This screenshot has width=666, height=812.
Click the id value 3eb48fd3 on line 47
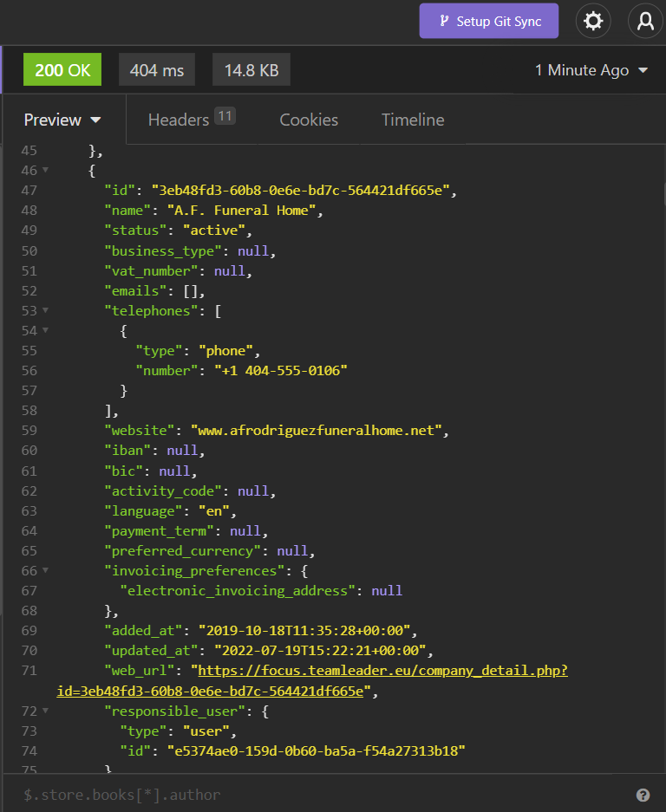(x=300, y=191)
